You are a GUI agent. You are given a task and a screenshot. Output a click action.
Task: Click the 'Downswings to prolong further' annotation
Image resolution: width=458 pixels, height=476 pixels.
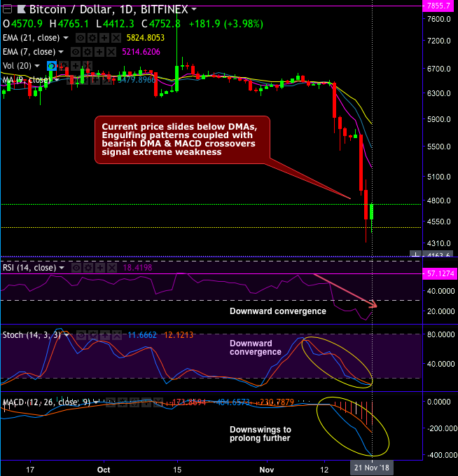tap(261, 434)
